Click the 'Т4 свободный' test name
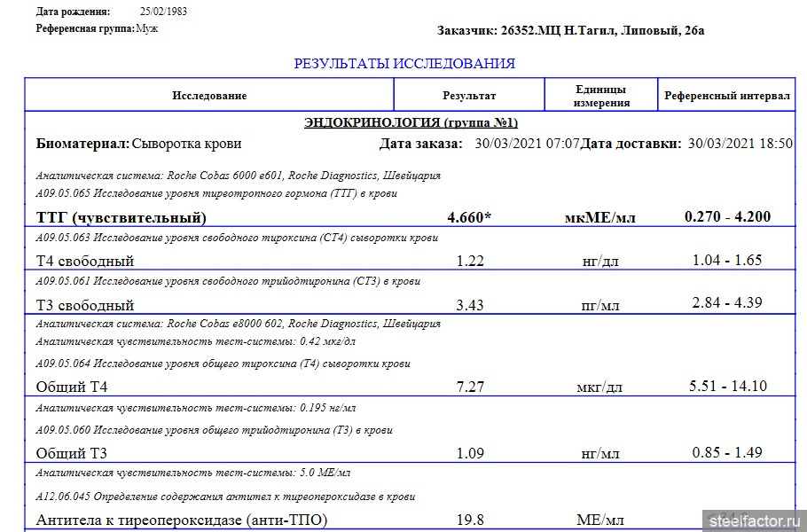This screenshot has width=807, height=532. [x=85, y=261]
